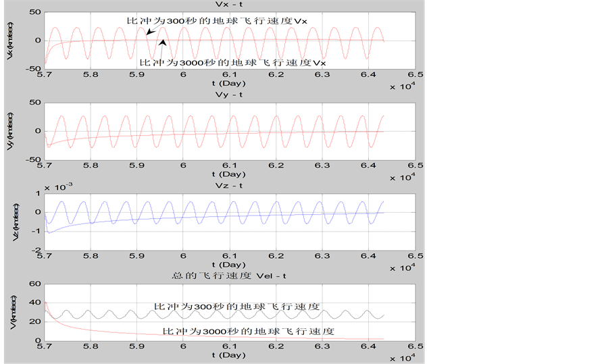610x364 pixels.
Task: Click the 比冲为300秒的地球飞行速度 label in the bottom plot
Action: click(x=236, y=306)
